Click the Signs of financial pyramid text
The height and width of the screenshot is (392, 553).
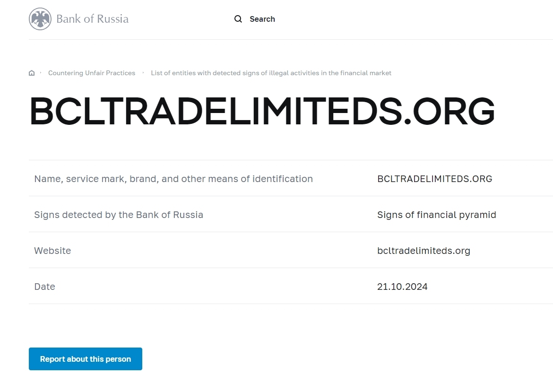pos(436,215)
